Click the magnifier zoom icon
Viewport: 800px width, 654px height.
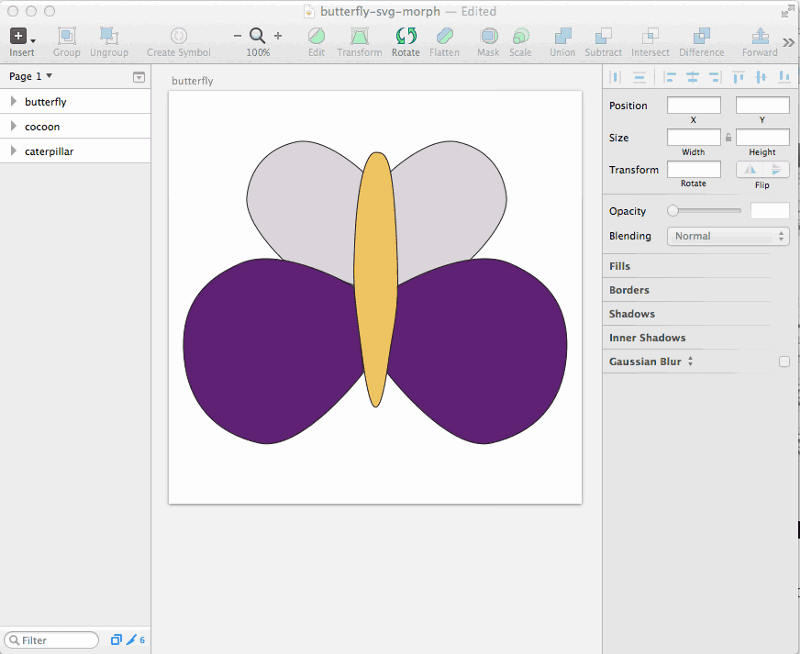[x=257, y=35]
